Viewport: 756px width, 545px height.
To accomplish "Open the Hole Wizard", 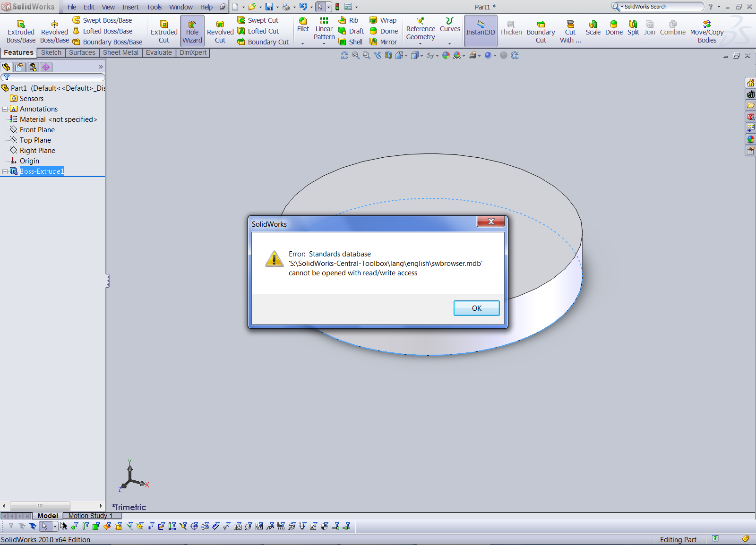I will (x=192, y=31).
